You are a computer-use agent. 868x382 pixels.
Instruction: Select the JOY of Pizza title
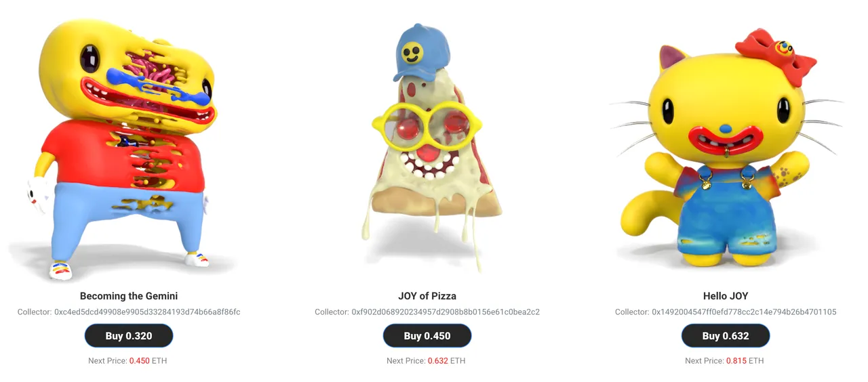click(427, 296)
